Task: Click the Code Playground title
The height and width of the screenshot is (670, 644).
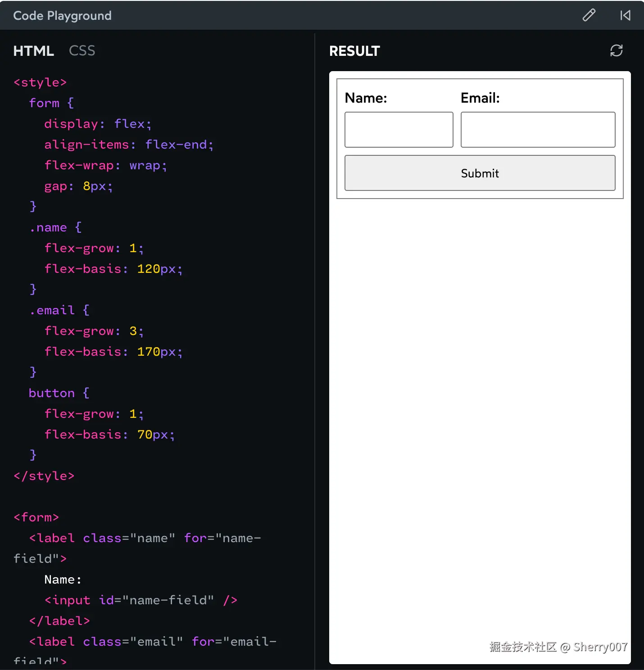Action: (63, 16)
